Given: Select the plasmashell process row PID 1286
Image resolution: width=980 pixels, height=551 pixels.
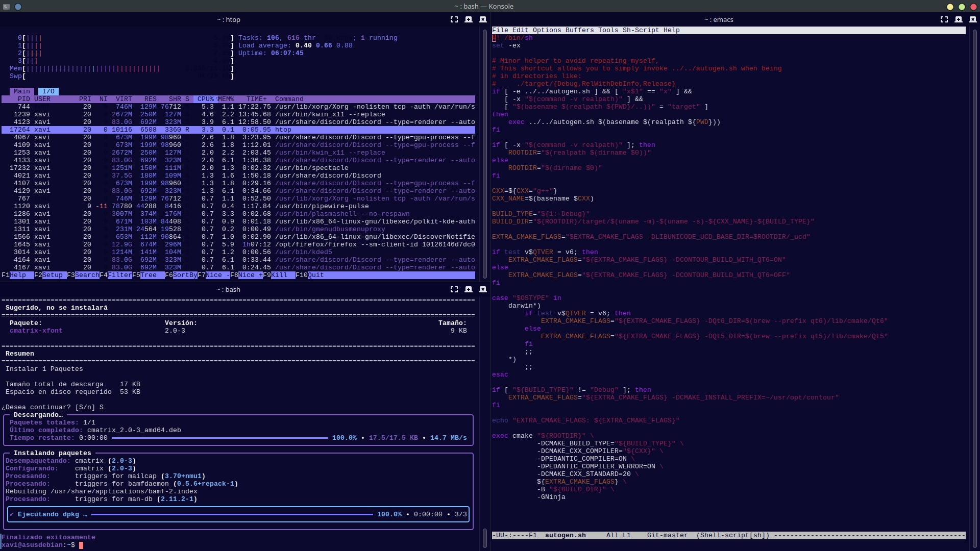Looking at the screenshot, I should [238, 214].
